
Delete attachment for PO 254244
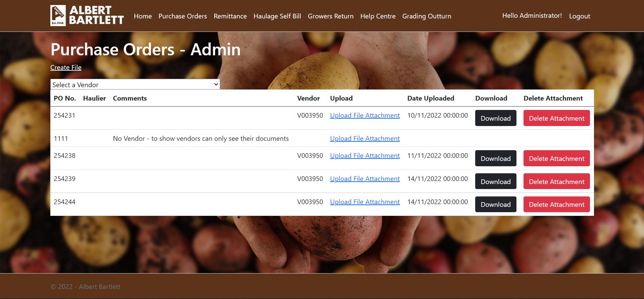point(557,204)
